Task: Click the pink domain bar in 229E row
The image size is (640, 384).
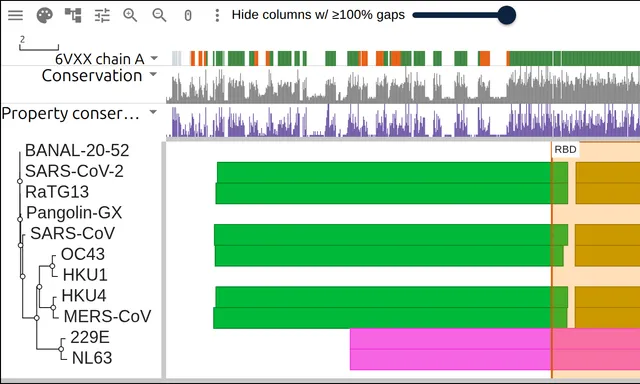Action: [495, 339]
